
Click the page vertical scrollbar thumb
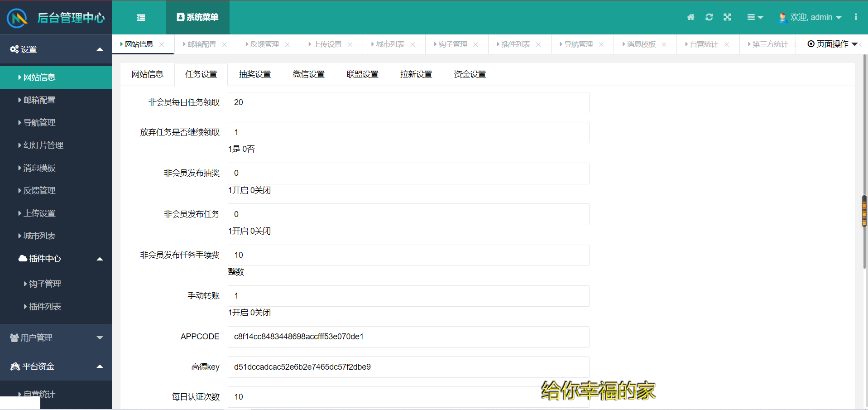[864, 211]
